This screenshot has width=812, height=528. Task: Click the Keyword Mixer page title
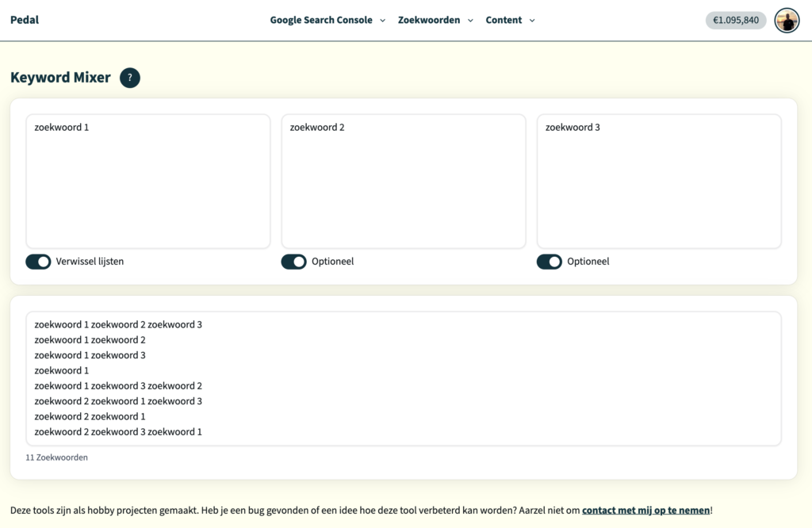tap(59, 78)
